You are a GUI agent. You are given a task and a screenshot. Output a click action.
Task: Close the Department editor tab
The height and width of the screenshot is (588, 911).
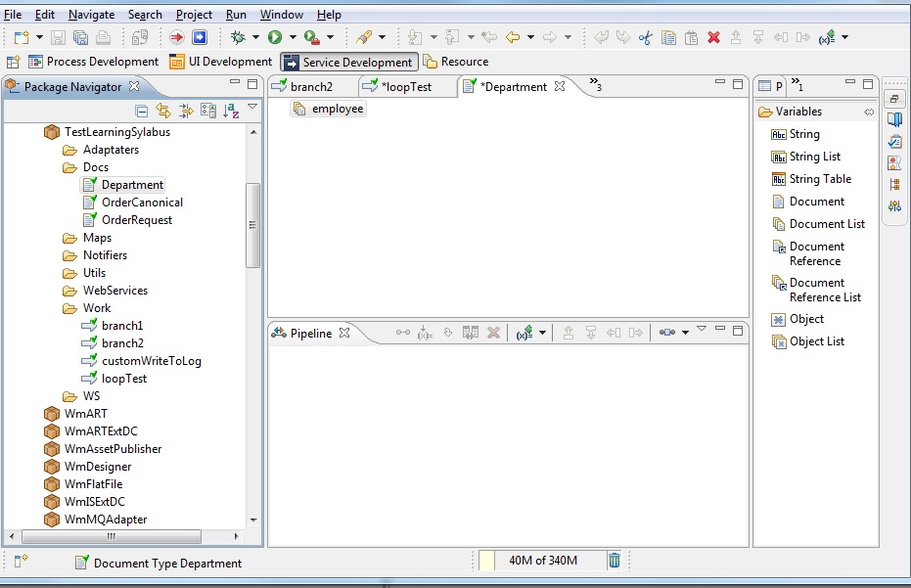click(560, 86)
